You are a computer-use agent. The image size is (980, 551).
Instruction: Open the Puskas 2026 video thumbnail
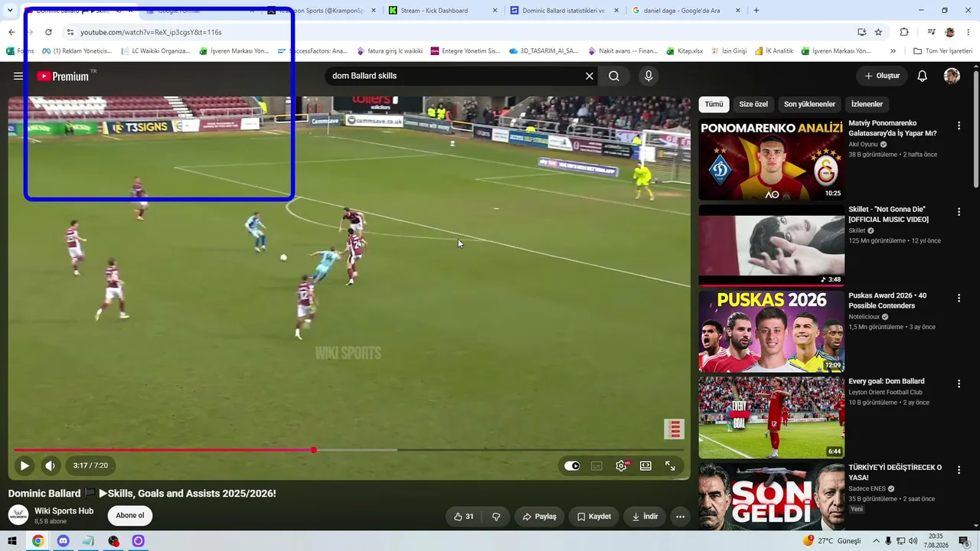click(772, 331)
